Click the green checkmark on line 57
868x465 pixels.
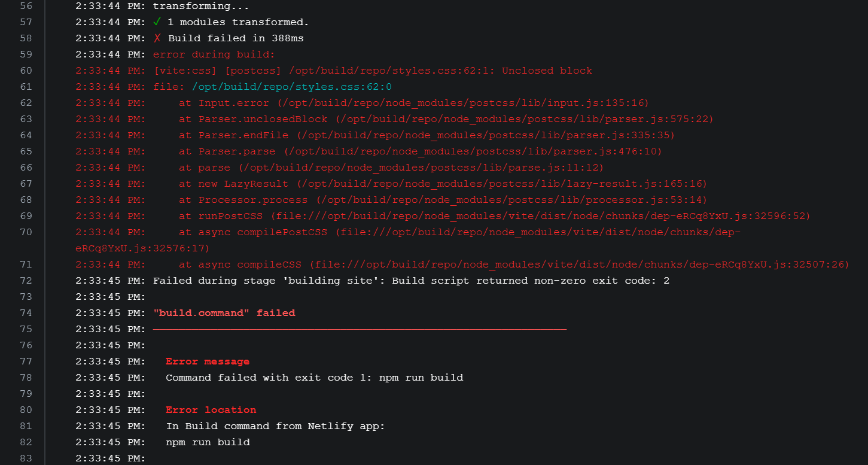click(157, 22)
